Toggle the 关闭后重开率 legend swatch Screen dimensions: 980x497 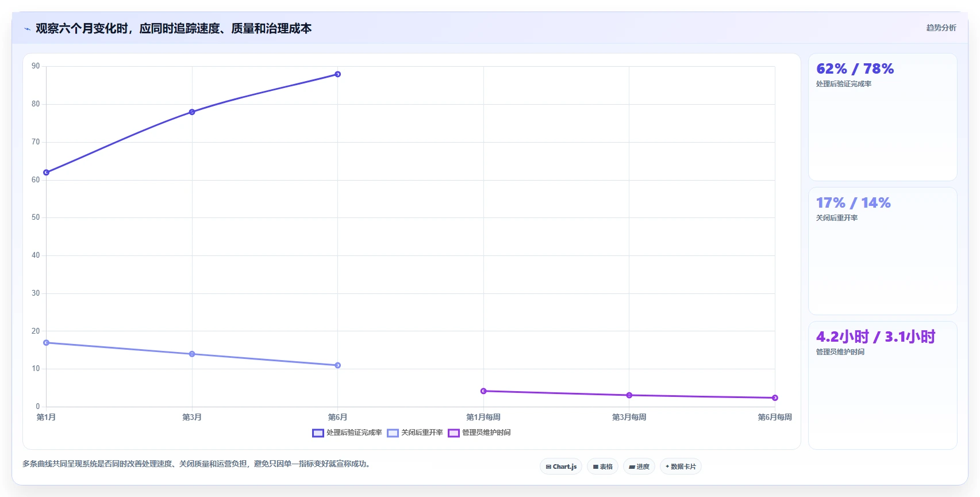point(393,433)
